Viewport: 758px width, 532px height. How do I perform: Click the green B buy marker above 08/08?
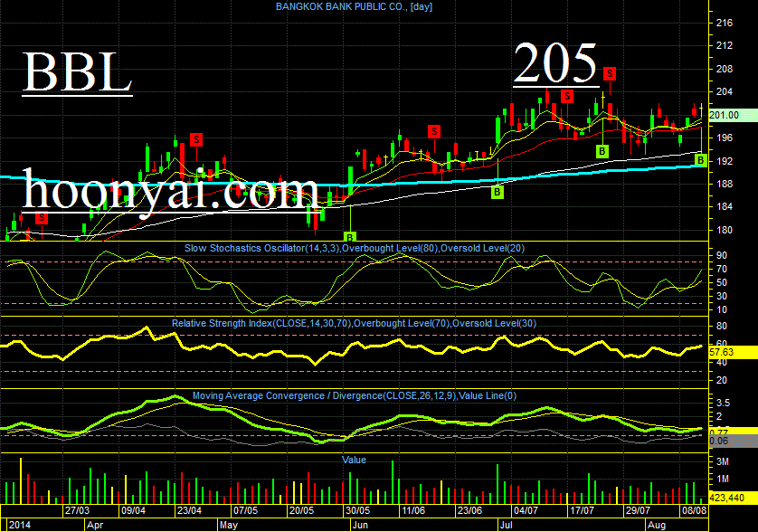700,160
